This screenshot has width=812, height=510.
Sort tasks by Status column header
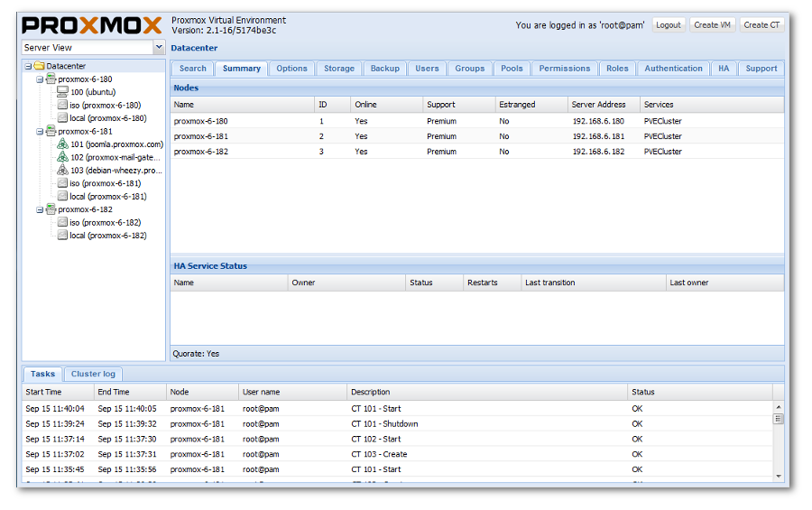(x=700, y=392)
